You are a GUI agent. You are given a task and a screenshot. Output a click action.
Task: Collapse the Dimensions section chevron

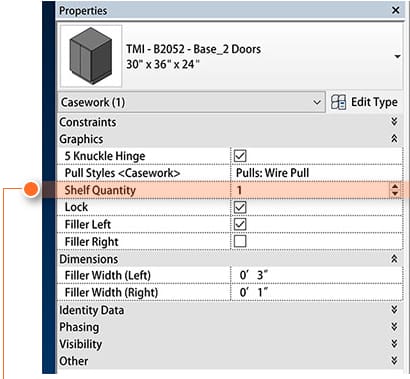coord(394,259)
